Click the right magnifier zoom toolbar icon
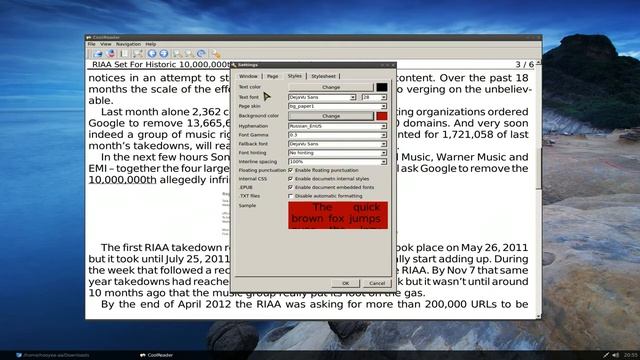This screenshot has width=640, height=360. pyautogui.click(x=189, y=53)
